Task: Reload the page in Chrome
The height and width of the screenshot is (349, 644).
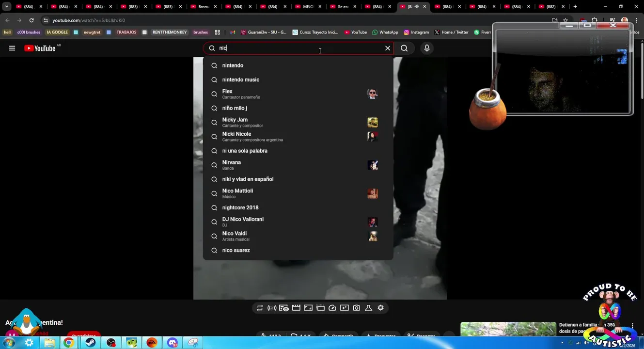Action: pos(31,20)
